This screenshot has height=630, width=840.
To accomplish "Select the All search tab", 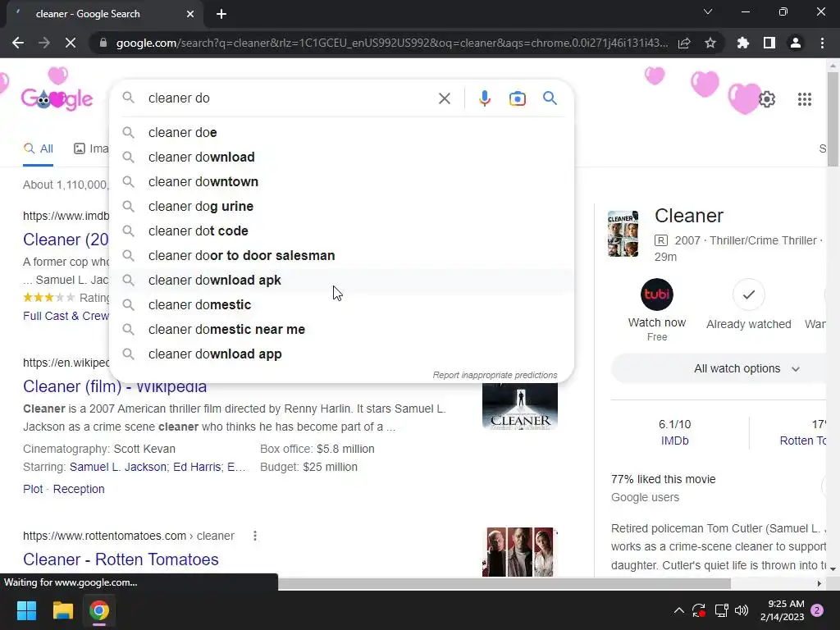I will pos(38,149).
